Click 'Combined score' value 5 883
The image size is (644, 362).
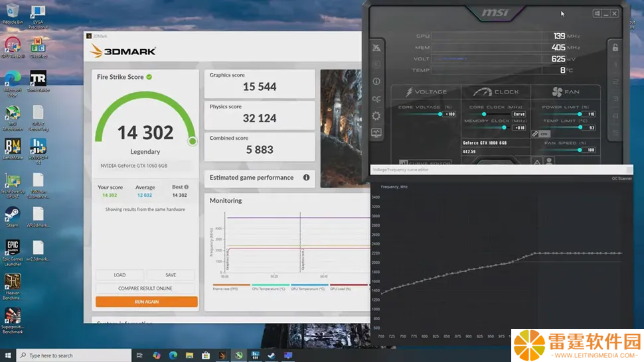[260, 150]
